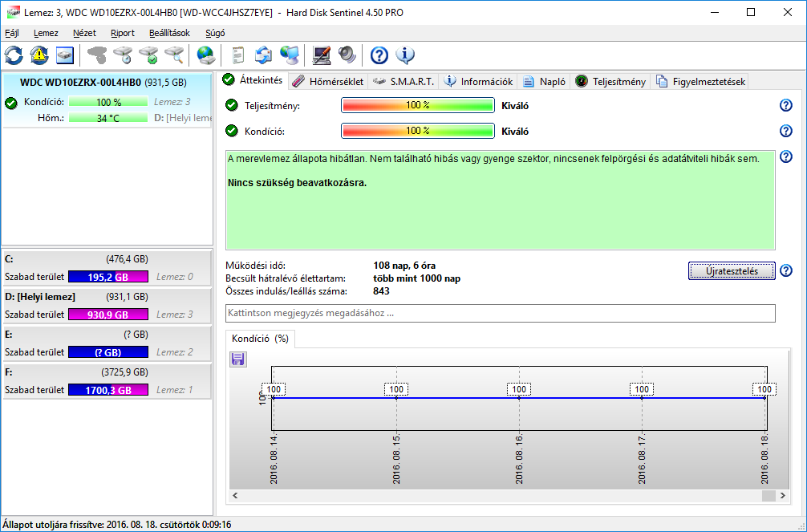This screenshot has height=532, width=807.
Task: Open the Figyelmeztetések tab
Action: [702, 81]
